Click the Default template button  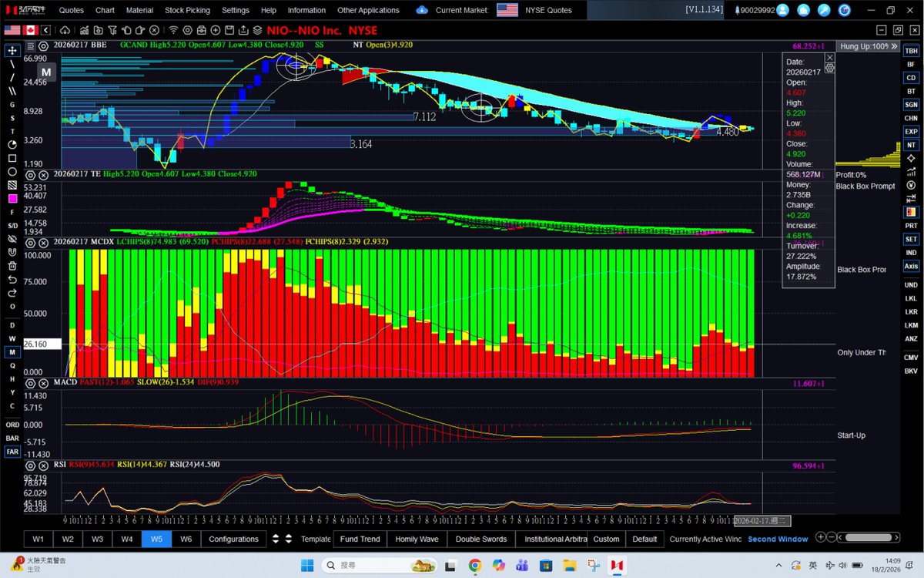(x=644, y=539)
